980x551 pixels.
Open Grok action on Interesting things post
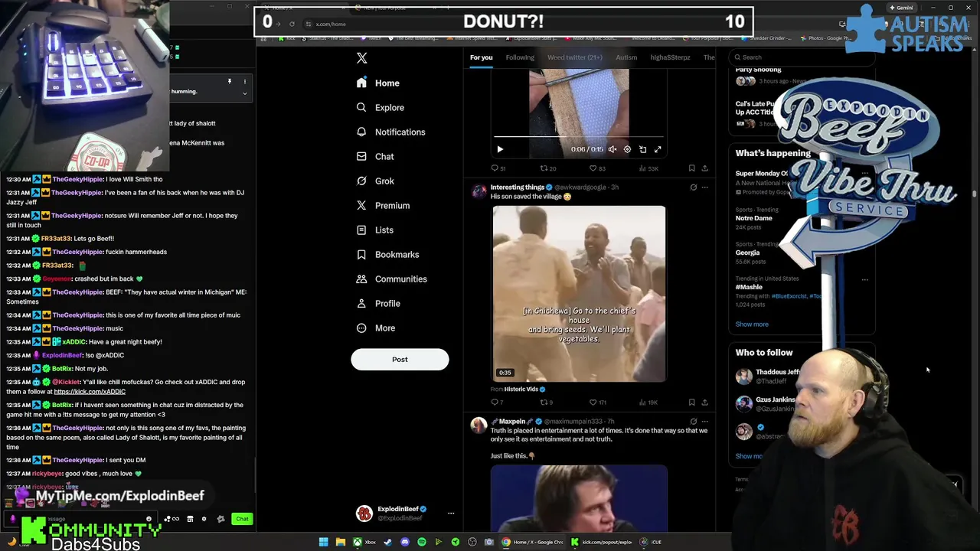coord(694,187)
